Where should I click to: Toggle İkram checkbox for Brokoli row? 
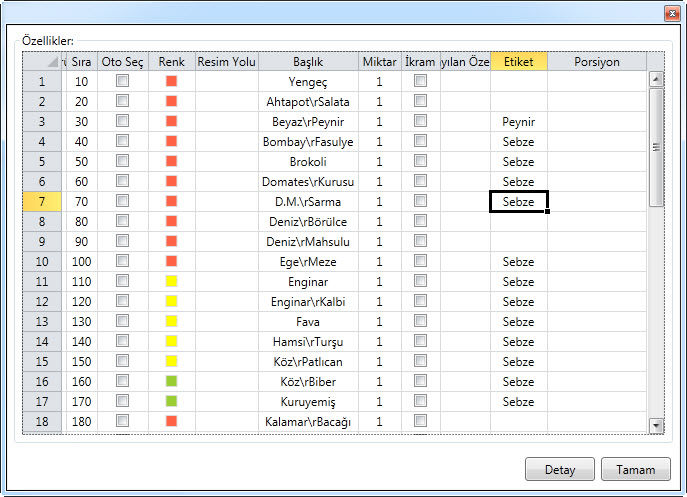coord(421,161)
